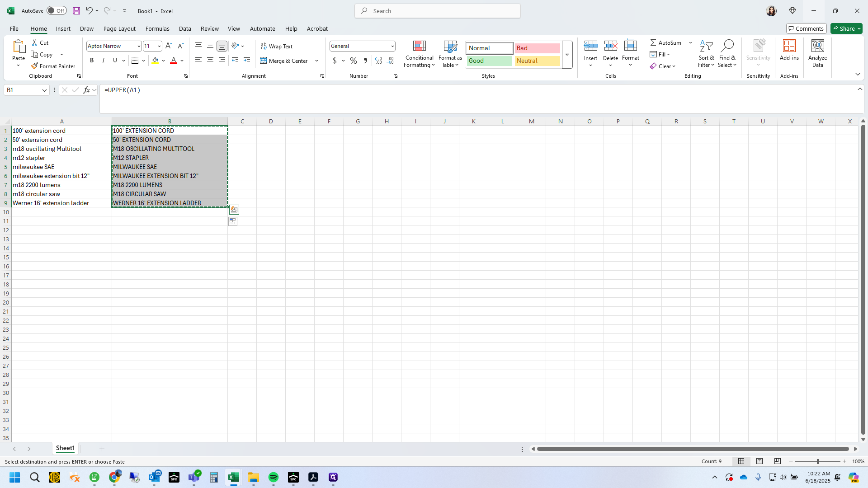Click the Percent Style icon
The image size is (868, 488).
click(x=354, y=61)
